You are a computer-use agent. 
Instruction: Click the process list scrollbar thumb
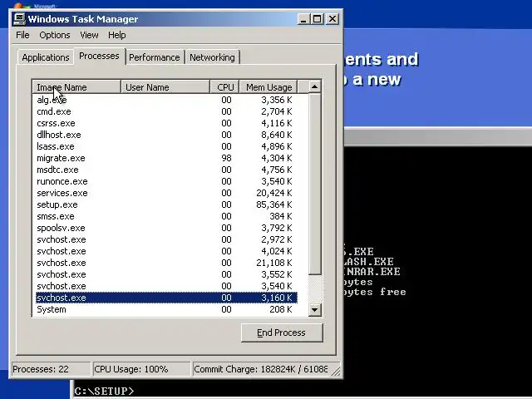(314, 184)
